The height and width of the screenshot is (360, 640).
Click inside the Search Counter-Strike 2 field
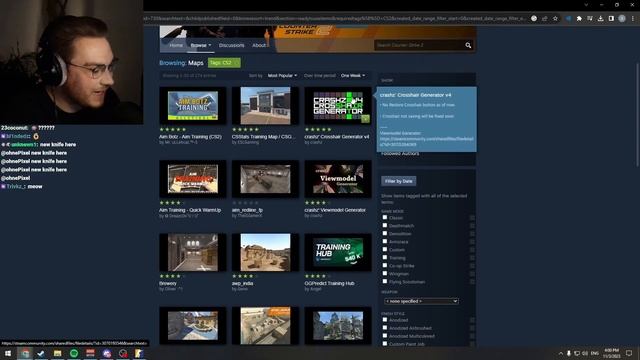(419, 45)
